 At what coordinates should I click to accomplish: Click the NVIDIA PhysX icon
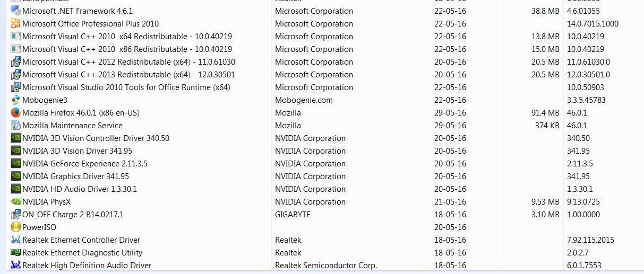pyautogui.click(x=16, y=201)
